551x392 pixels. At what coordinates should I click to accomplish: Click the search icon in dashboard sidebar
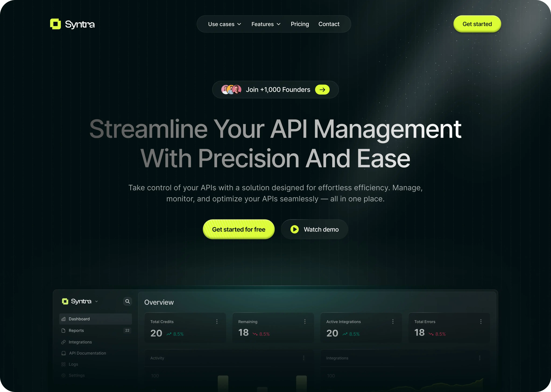coord(127,301)
